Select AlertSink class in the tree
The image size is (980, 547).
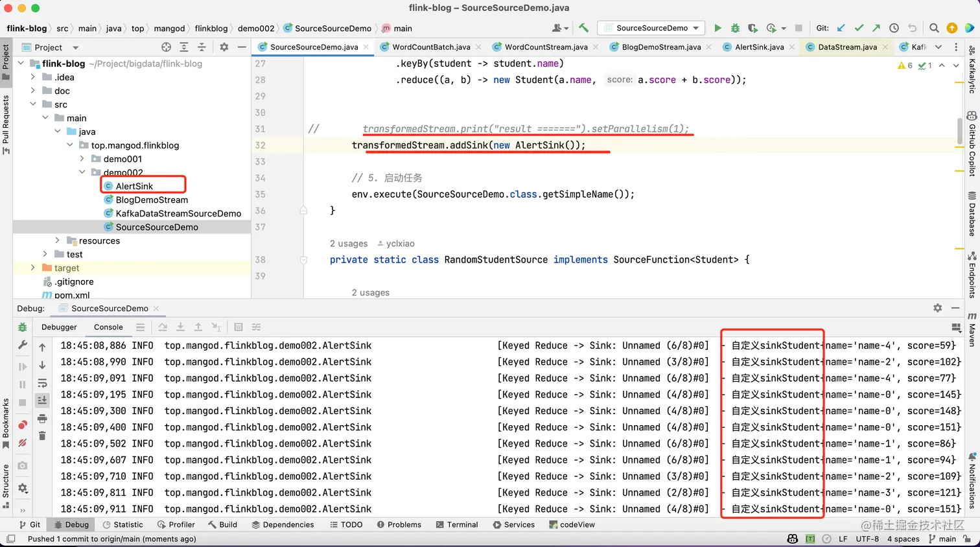click(x=134, y=186)
